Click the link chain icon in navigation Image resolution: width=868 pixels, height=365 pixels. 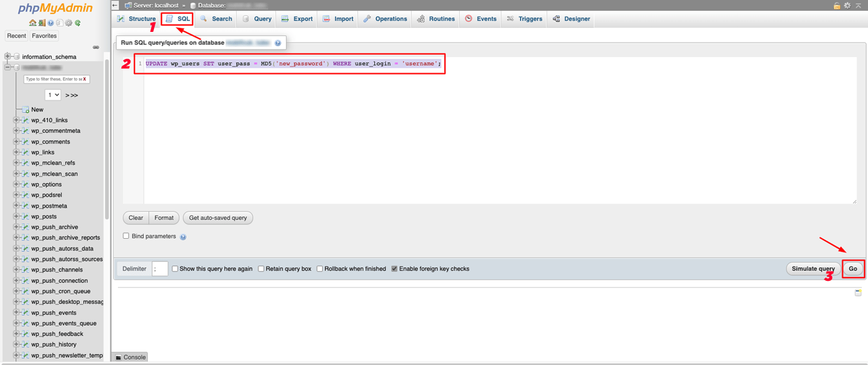pyautogui.click(x=96, y=47)
